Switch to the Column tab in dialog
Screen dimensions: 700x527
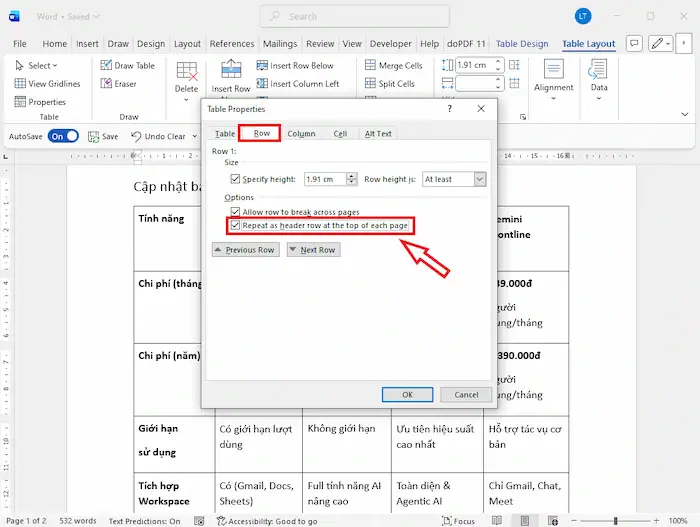point(301,133)
